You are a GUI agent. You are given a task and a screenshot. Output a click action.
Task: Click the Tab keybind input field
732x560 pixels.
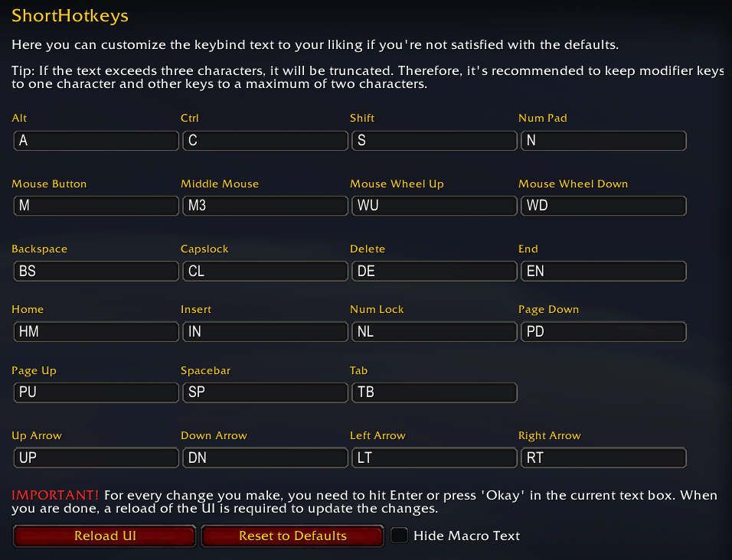pos(434,392)
